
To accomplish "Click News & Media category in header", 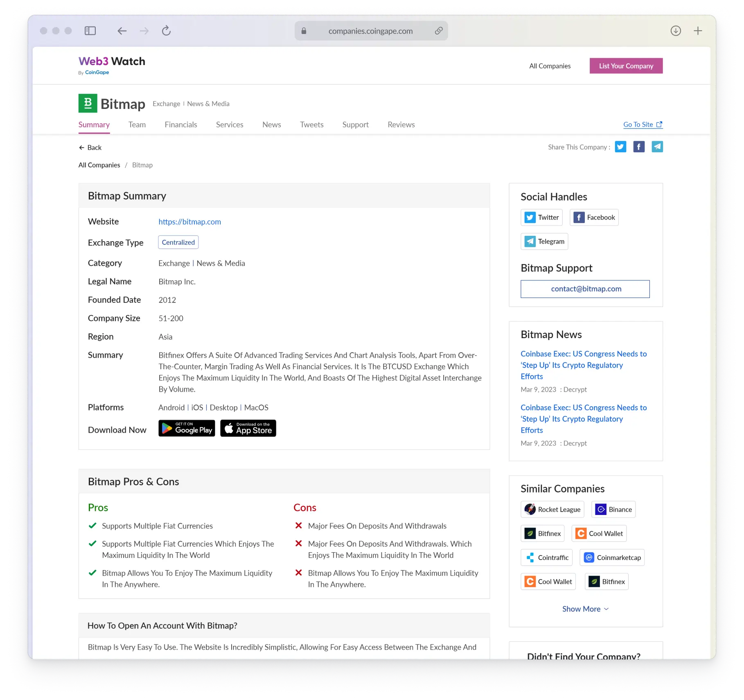I will (208, 104).
